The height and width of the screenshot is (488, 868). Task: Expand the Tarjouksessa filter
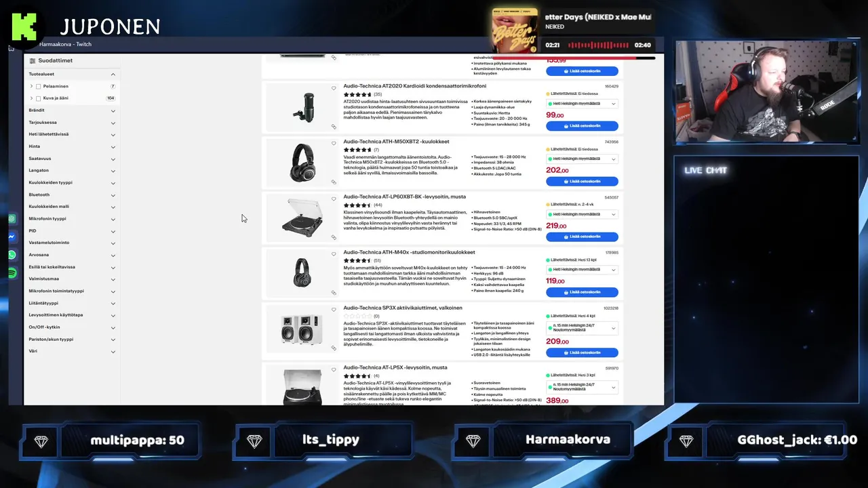(x=113, y=123)
